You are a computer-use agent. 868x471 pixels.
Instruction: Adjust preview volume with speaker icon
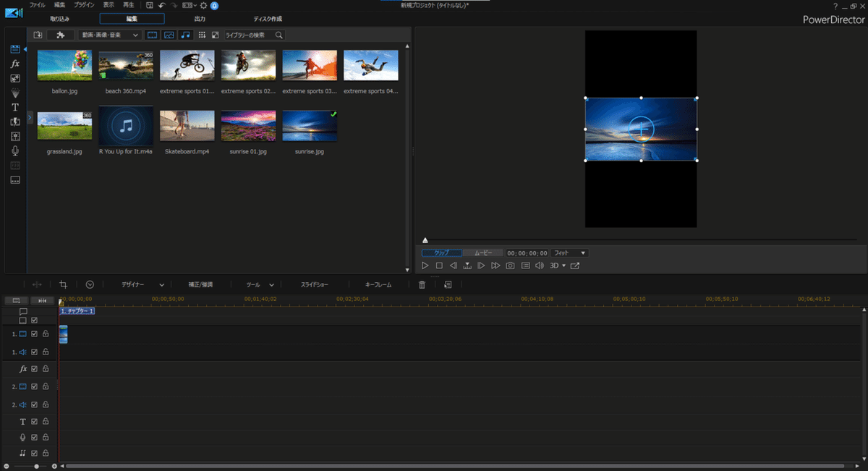point(539,266)
